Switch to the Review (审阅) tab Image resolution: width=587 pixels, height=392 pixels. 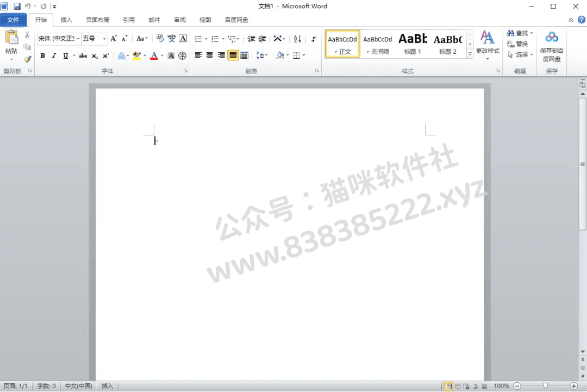point(180,20)
